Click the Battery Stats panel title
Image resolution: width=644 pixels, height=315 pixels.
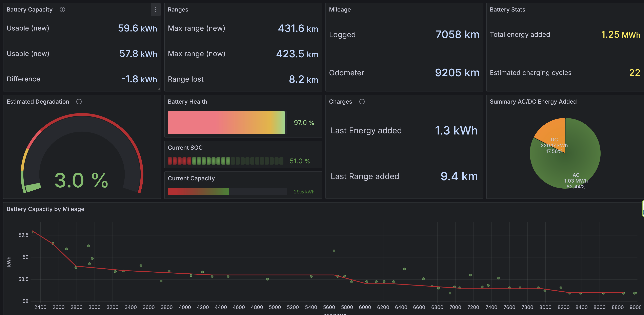507,9
